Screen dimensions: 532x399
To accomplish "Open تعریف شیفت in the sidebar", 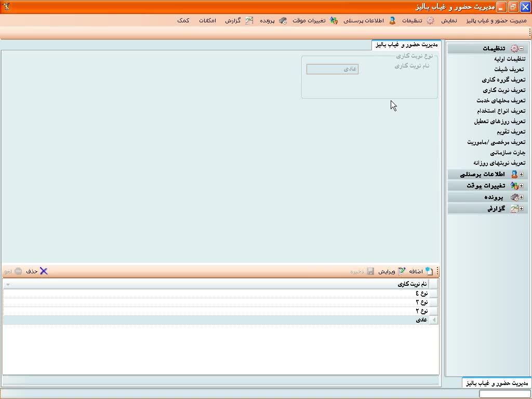I will pyautogui.click(x=509, y=70).
